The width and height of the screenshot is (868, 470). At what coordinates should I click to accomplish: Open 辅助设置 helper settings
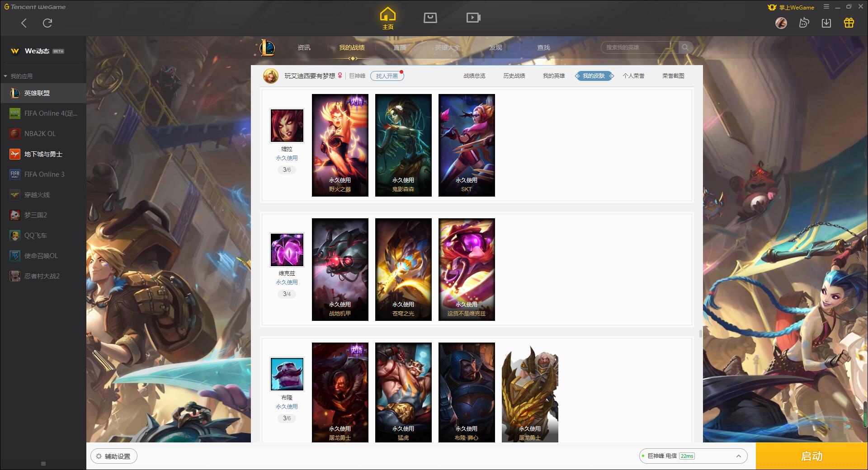114,456
